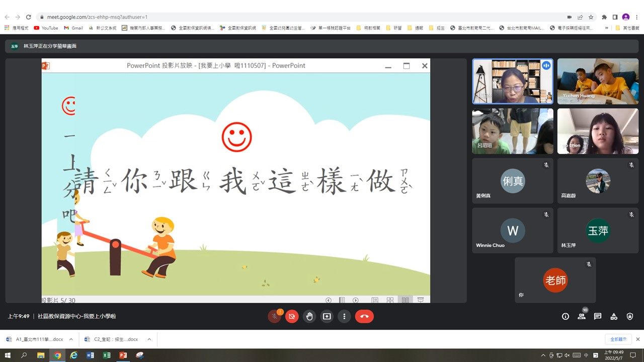
Task: Click the 全部顯示 show all downloads button
Action: click(x=618, y=339)
